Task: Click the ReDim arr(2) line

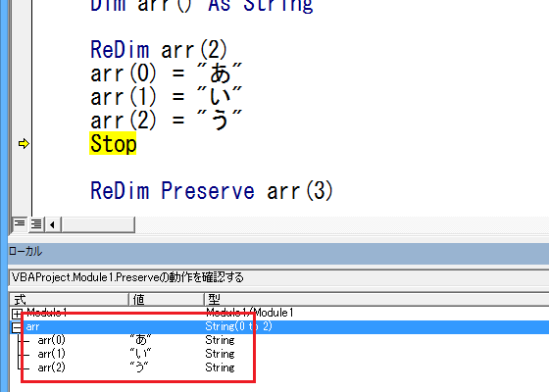Action: click(x=159, y=49)
